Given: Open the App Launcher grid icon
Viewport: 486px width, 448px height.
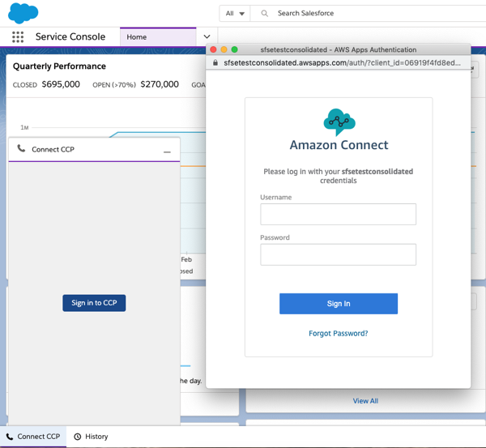Looking at the screenshot, I should (x=18, y=37).
